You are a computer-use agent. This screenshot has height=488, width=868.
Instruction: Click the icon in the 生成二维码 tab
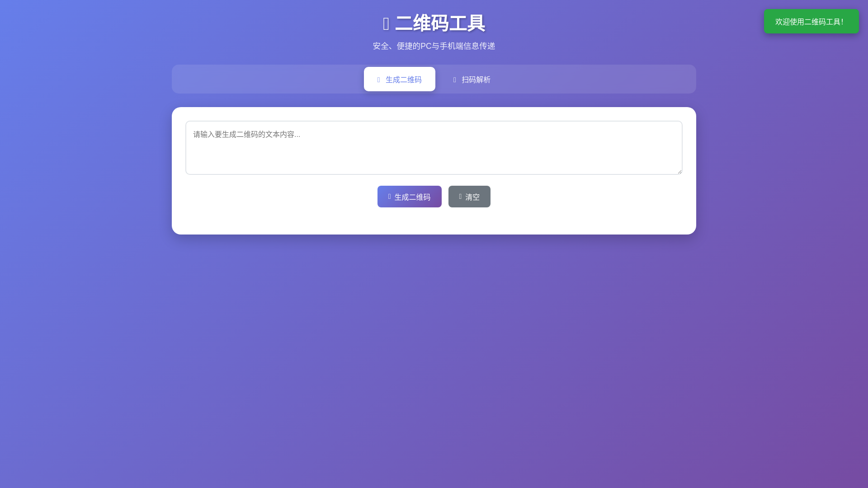[x=379, y=80]
